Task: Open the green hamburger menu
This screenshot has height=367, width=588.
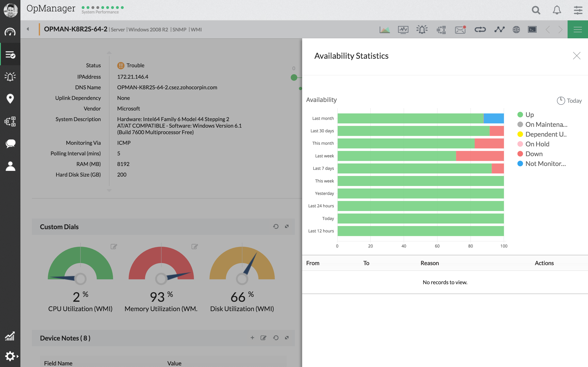Action: click(x=578, y=30)
